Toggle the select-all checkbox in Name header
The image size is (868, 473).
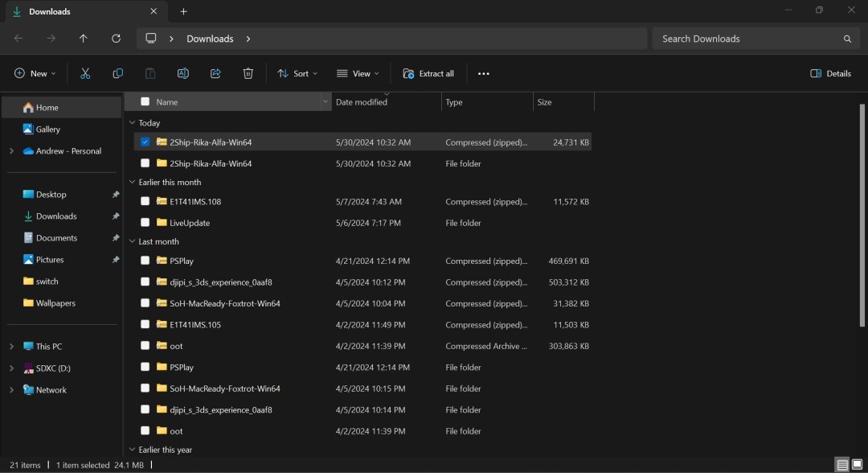(x=145, y=101)
